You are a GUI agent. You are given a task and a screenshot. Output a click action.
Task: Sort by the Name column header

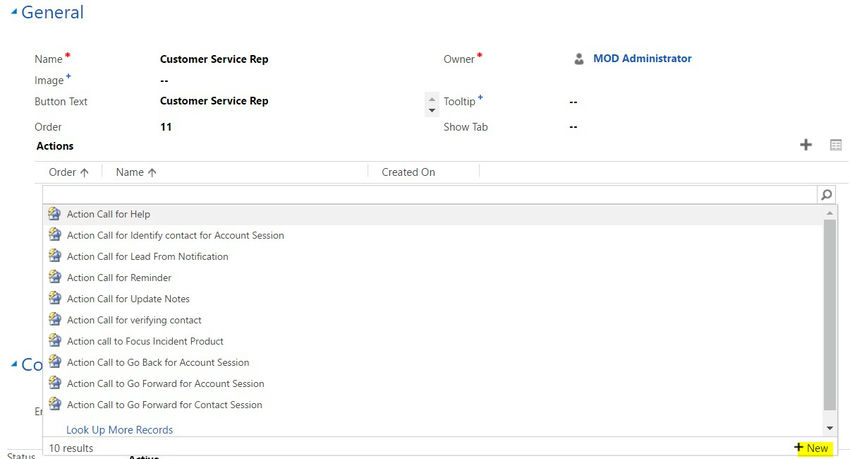coord(136,172)
